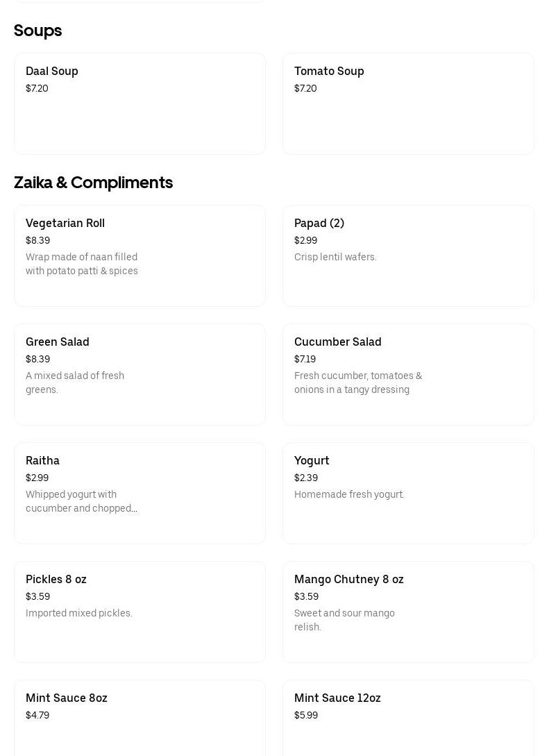
Task: Pick the Mint Sauce 12oz title
Action: [337, 698]
